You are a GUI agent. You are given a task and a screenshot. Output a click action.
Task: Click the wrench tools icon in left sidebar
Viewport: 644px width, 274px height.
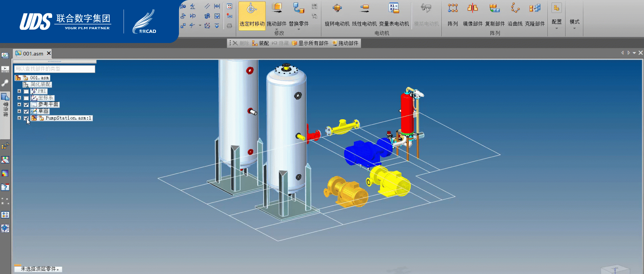(5, 83)
